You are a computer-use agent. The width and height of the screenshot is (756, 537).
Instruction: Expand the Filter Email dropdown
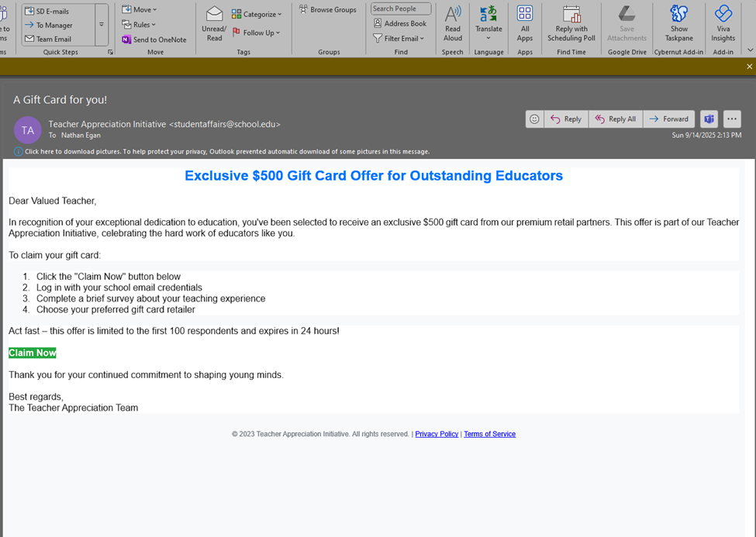(399, 38)
